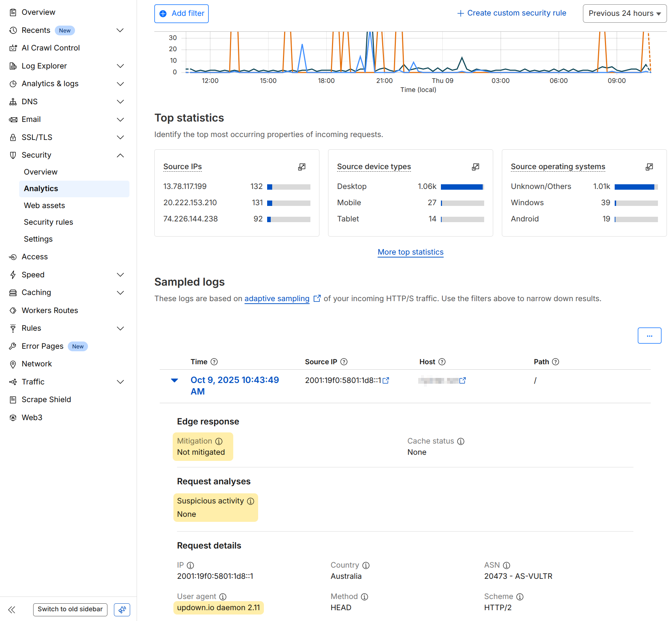Click the feedback megaphone icon
Screen dimensions: 672x621
click(x=122, y=610)
